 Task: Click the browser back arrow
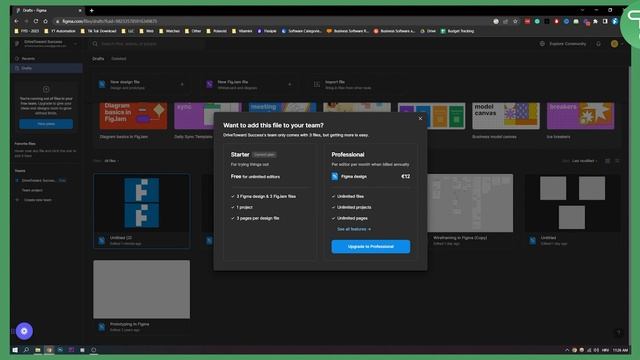click(x=16, y=21)
